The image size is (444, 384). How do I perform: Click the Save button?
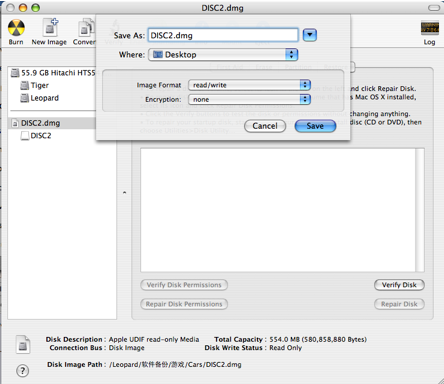click(x=315, y=126)
